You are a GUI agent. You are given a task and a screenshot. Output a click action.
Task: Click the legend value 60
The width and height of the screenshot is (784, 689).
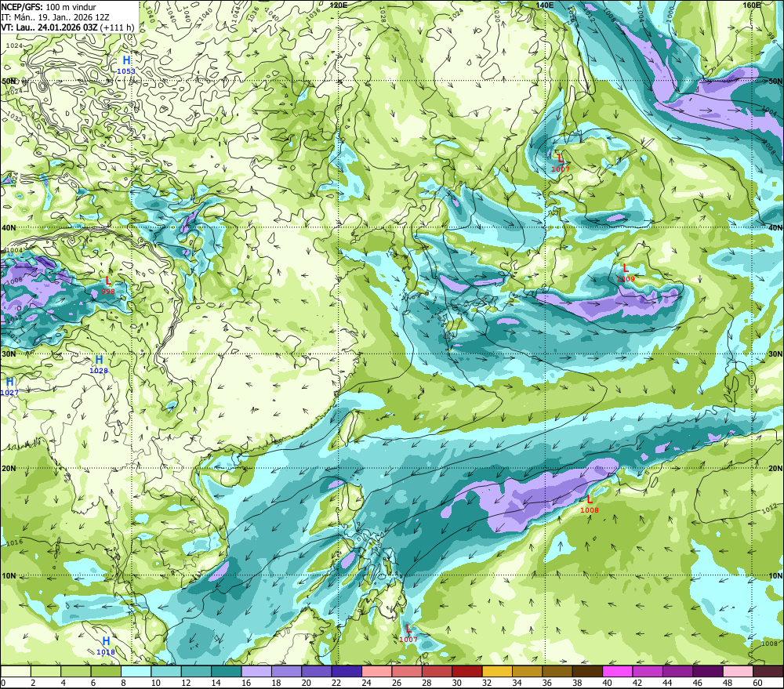pyautogui.click(x=757, y=683)
